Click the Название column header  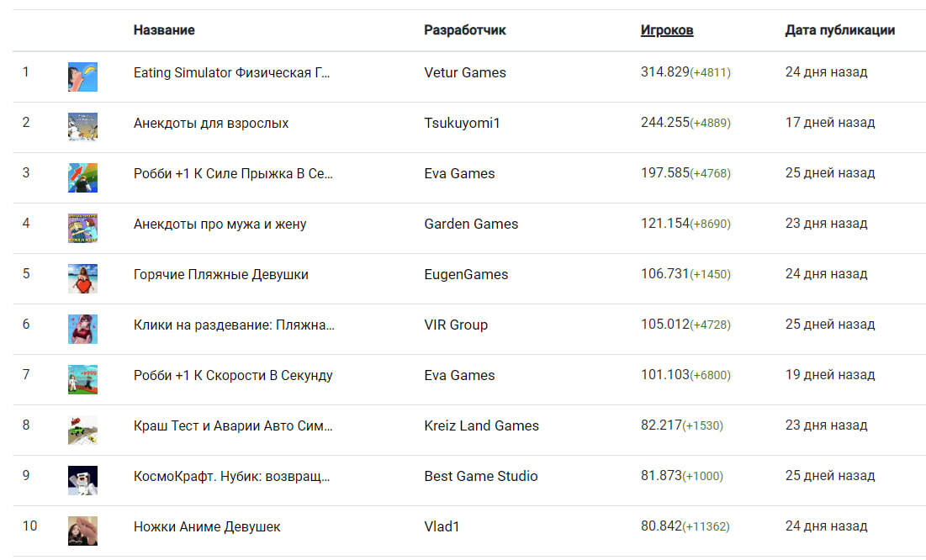pos(164,30)
